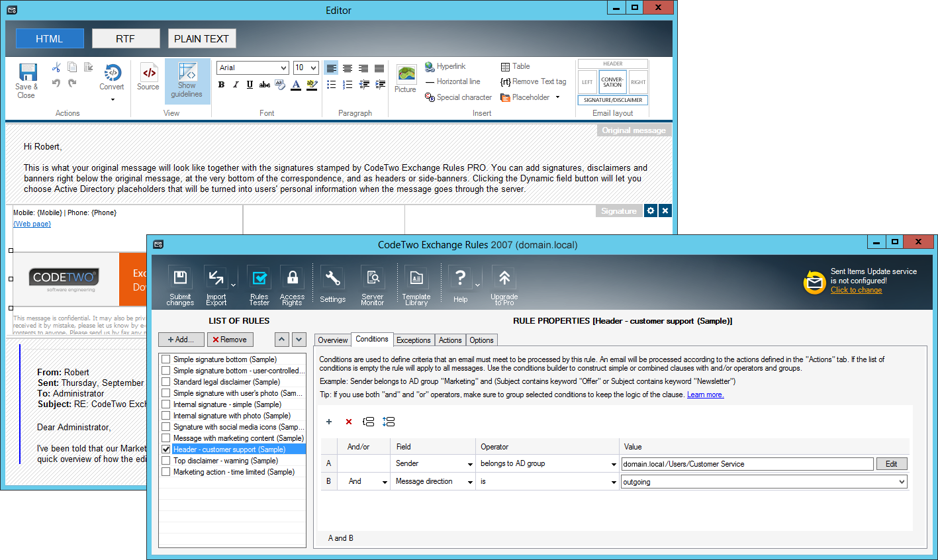Increase paragraph indent
Viewport: 938px width, 560px height.
pos(380,85)
